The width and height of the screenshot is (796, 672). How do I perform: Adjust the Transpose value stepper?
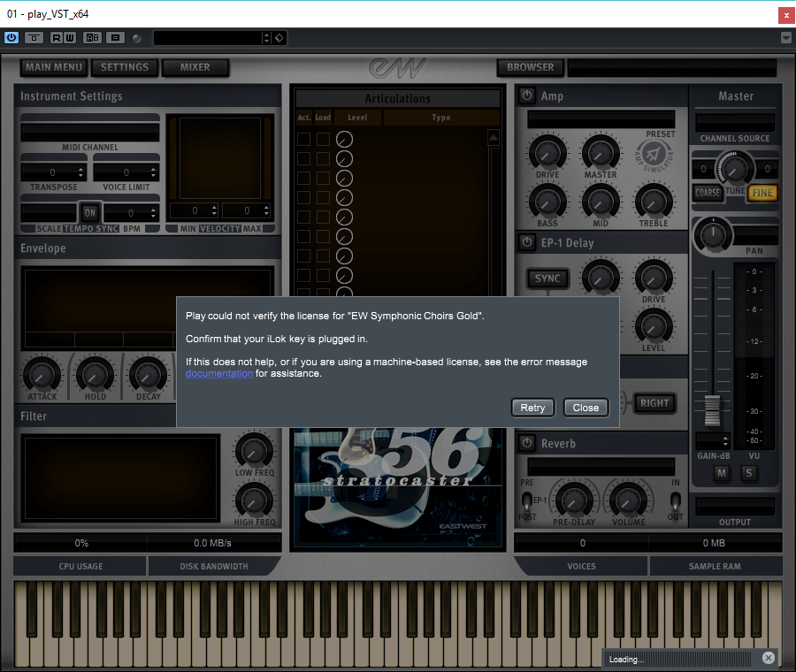click(x=81, y=172)
